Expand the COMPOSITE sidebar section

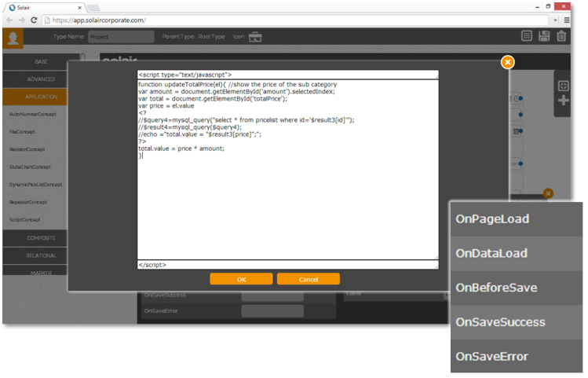coord(35,238)
